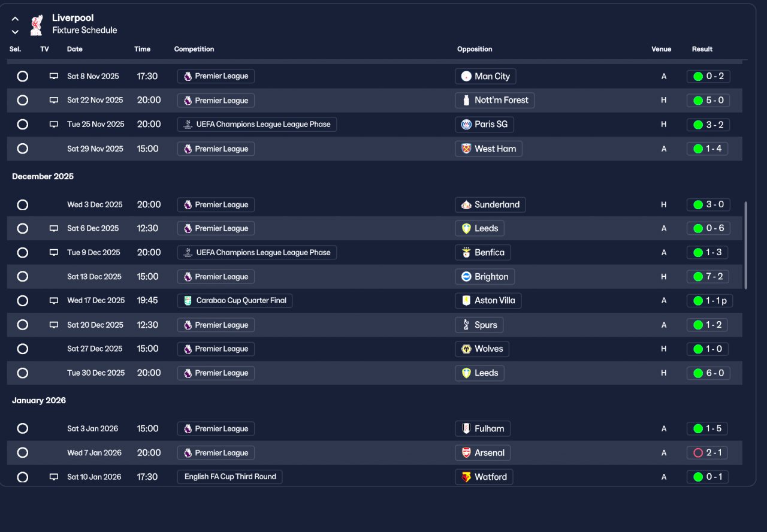
Task: Select the West Ham fixture radio button
Action: [22, 149]
